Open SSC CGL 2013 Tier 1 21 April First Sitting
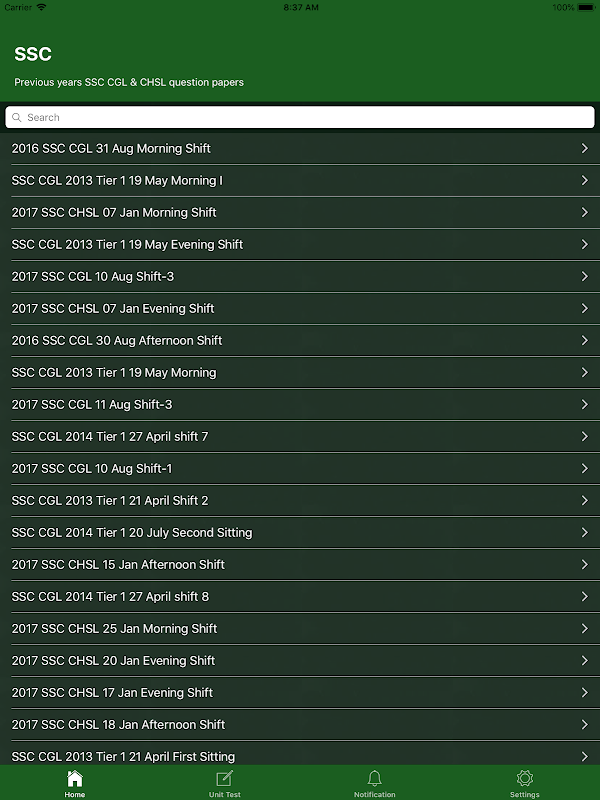 (x=123, y=756)
